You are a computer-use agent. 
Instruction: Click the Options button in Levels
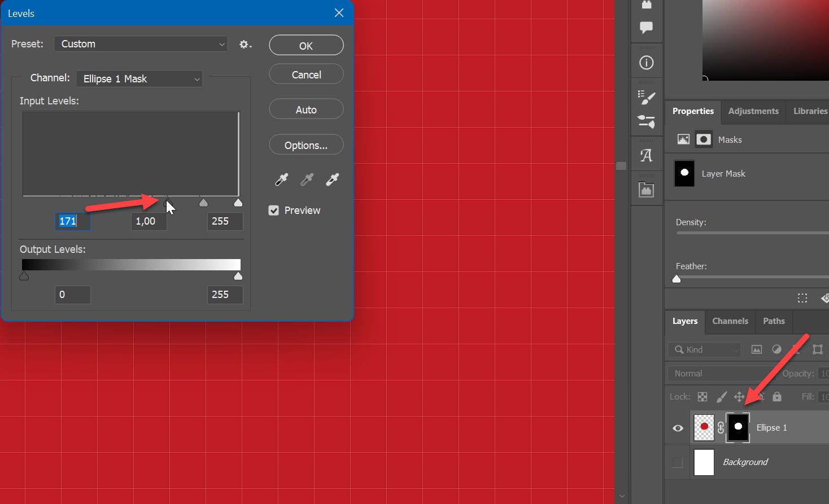(306, 144)
